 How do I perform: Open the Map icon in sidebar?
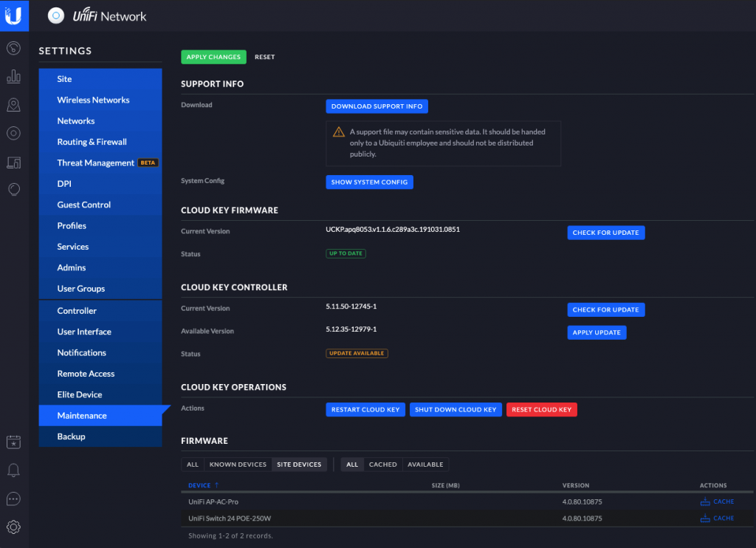13,105
